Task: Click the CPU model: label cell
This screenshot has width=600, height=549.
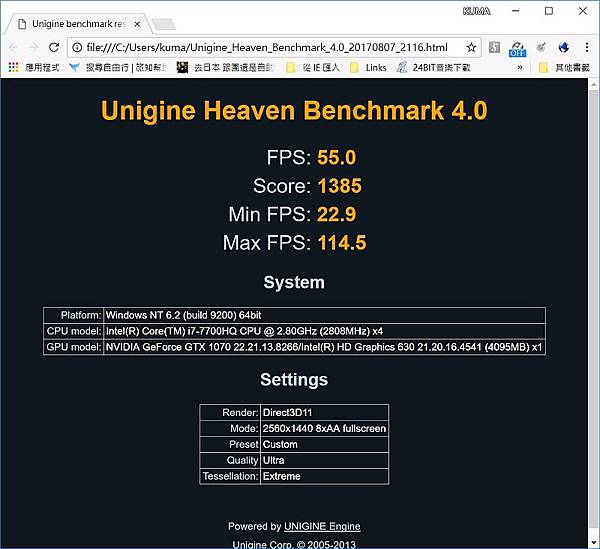Action: [73, 331]
